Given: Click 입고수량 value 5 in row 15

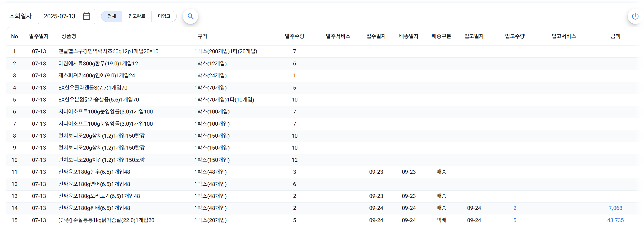Looking at the screenshot, I should coord(515,220).
